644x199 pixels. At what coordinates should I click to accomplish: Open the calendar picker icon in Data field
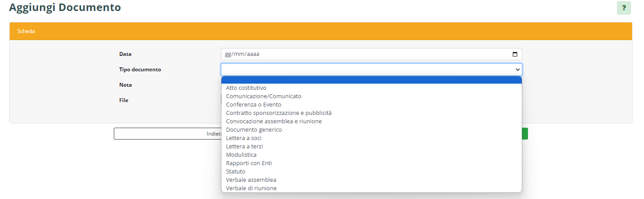515,54
